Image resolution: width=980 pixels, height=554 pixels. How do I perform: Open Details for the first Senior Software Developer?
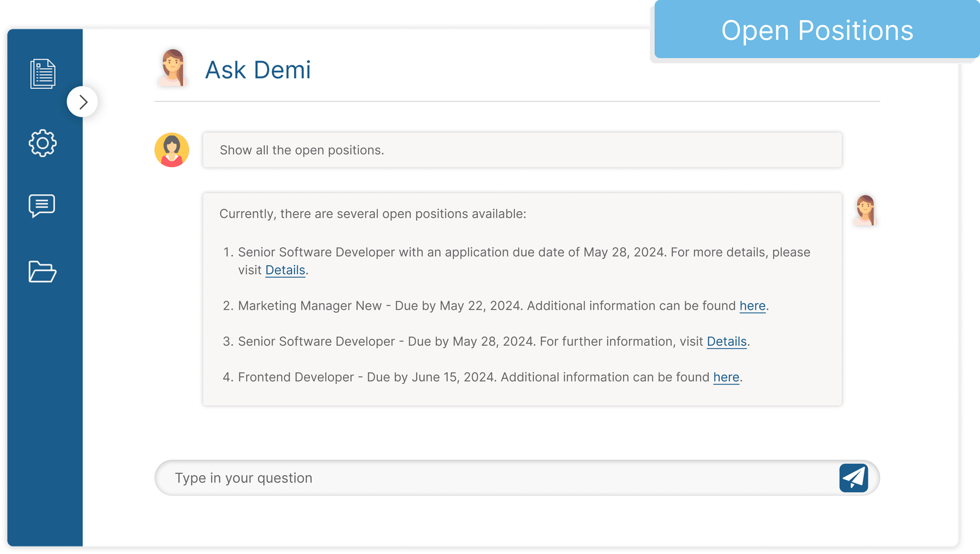click(x=285, y=270)
